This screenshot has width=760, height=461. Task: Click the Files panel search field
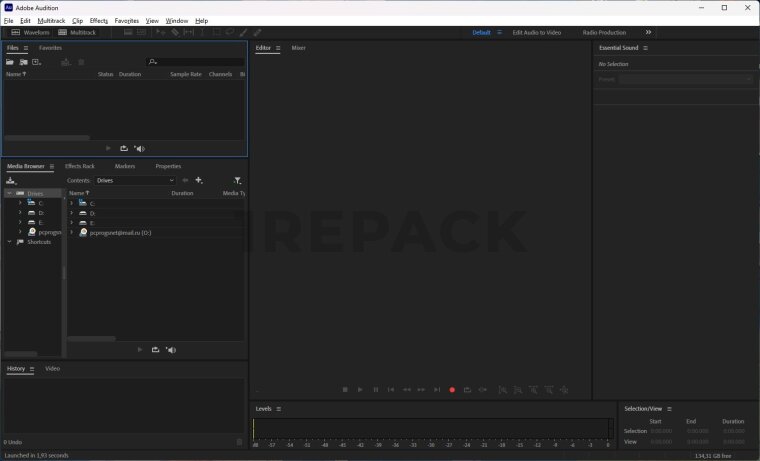coord(195,62)
